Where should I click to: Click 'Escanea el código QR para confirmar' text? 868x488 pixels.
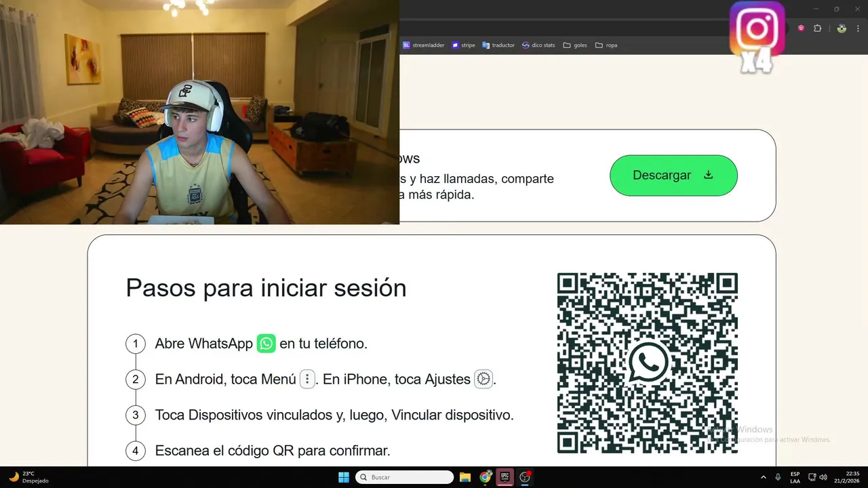(x=273, y=451)
